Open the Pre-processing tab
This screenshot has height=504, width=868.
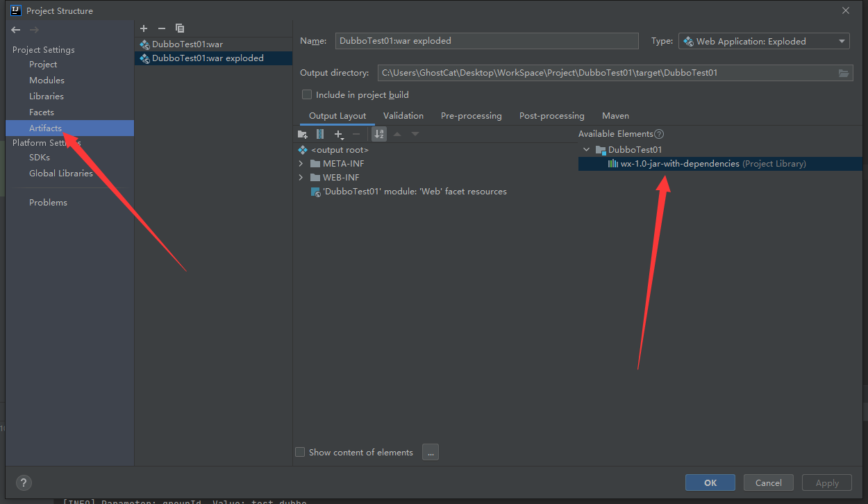click(471, 116)
